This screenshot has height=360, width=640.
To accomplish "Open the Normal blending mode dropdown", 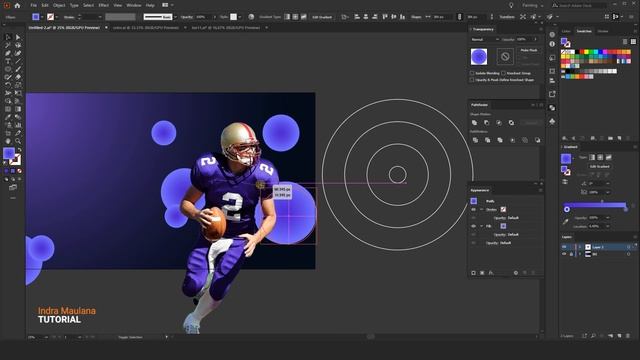I will tap(485, 40).
